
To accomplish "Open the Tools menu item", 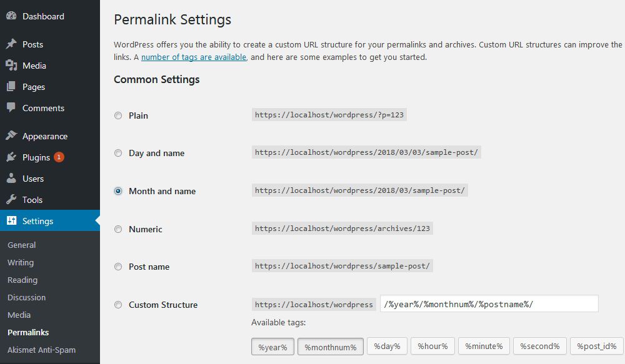I will pyautogui.click(x=32, y=200).
